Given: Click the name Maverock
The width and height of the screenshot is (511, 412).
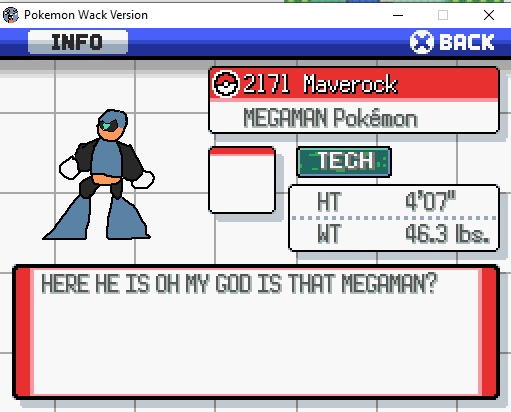Looking at the screenshot, I should (x=350, y=84).
